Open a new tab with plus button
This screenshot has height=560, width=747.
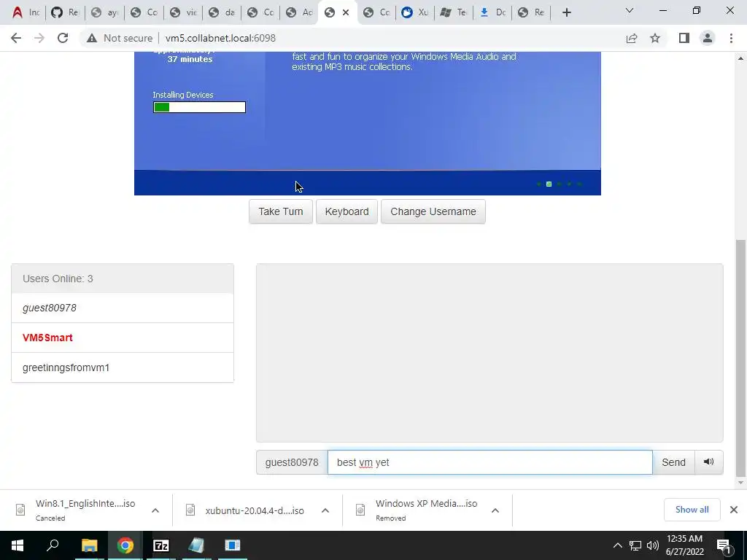click(x=566, y=12)
